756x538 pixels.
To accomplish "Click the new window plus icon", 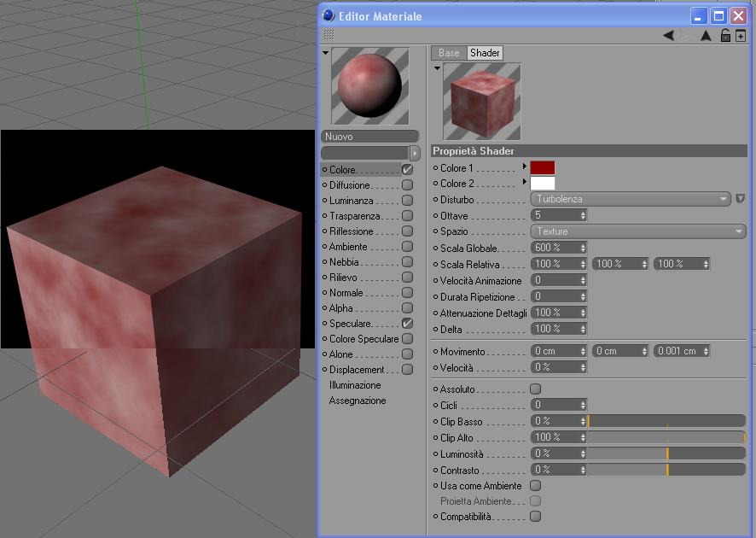I will [x=741, y=36].
